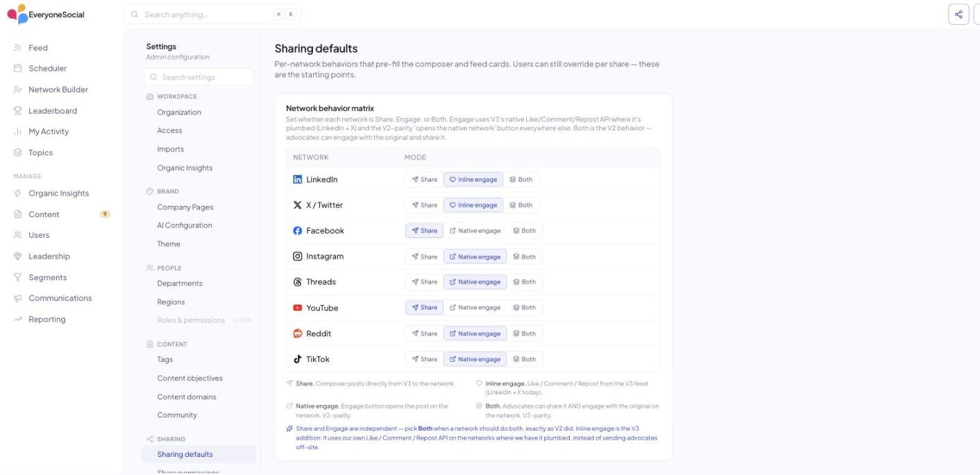Image resolution: width=980 pixels, height=475 pixels.
Task: Set X / Twitter mode to Both
Action: coord(521,205)
